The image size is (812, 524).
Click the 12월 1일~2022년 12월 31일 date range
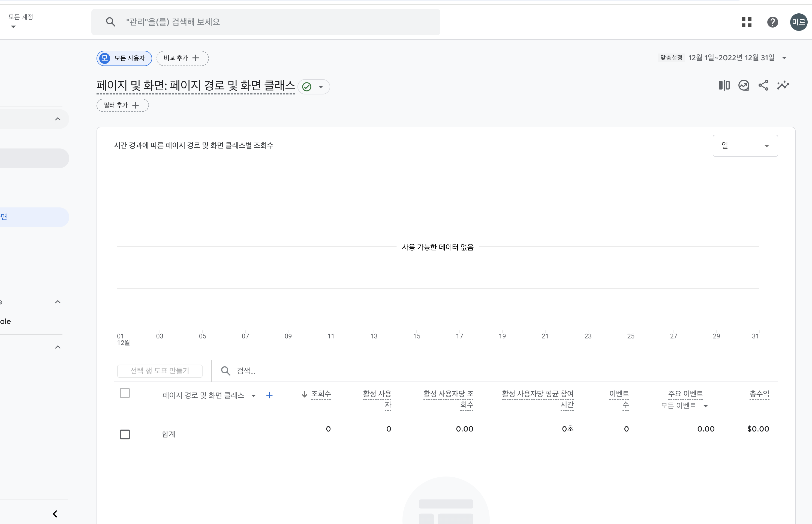coord(732,58)
